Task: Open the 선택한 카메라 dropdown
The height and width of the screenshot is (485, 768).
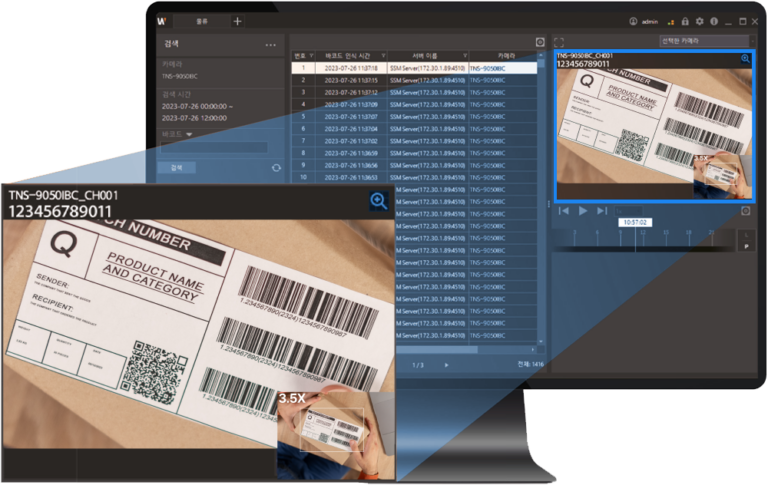Action: (706, 41)
